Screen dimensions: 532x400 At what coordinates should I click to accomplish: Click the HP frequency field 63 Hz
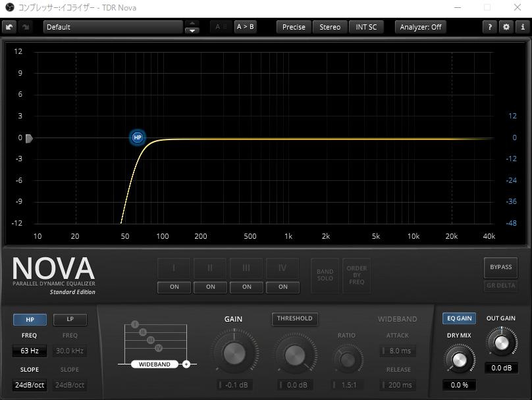coord(30,351)
